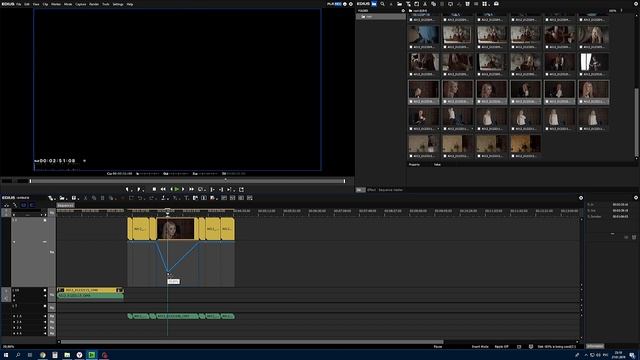
Task: Click the Tools briefcase icon in the Bin
Action: pyautogui.click(x=496, y=4)
